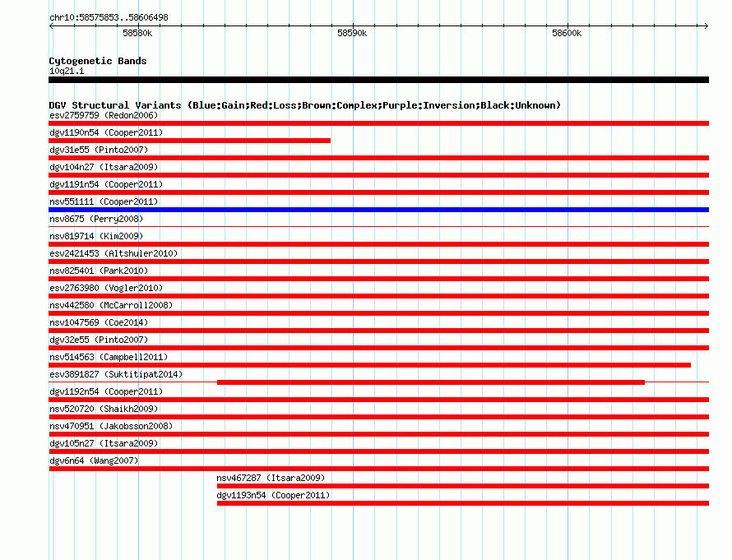This screenshot has width=732, height=560.
Task: Click the thin red line under nsv8675
Action: point(378,227)
